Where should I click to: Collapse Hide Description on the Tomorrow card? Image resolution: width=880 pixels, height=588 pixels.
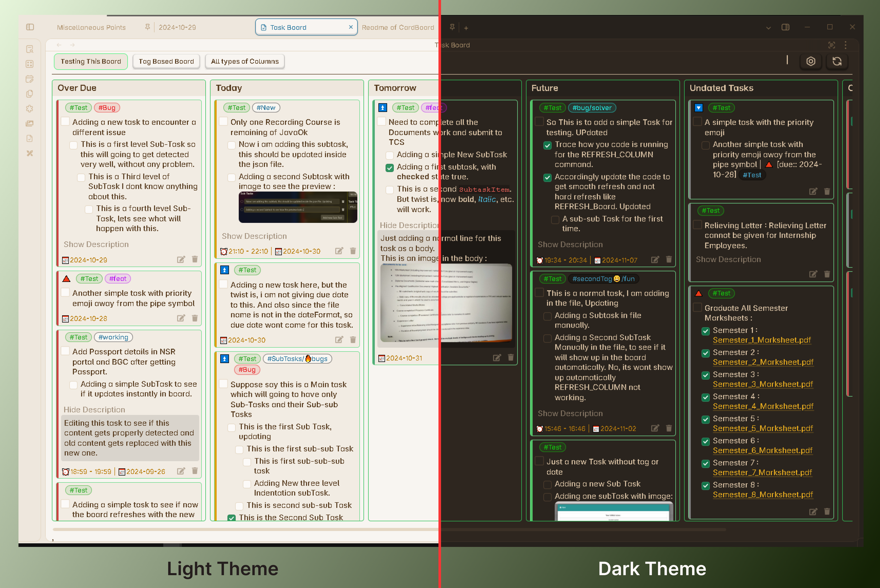409,225
